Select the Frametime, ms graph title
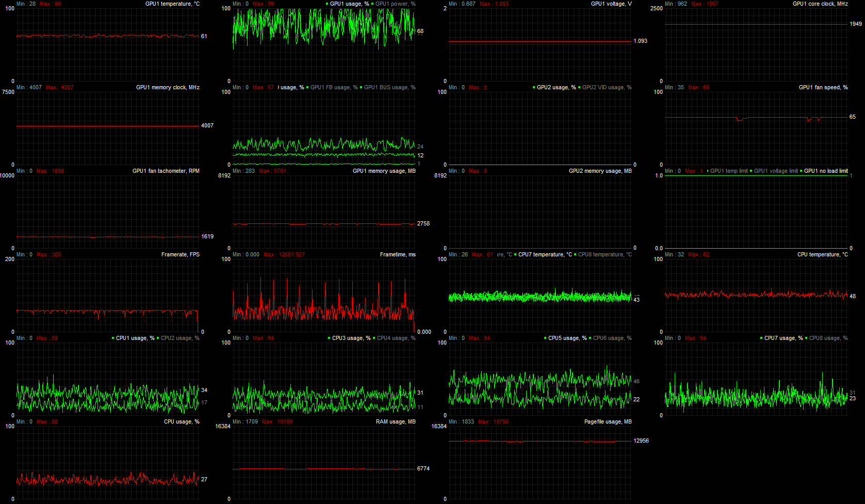Screen dimensions: 865x504 pyautogui.click(x=398, y=255)
